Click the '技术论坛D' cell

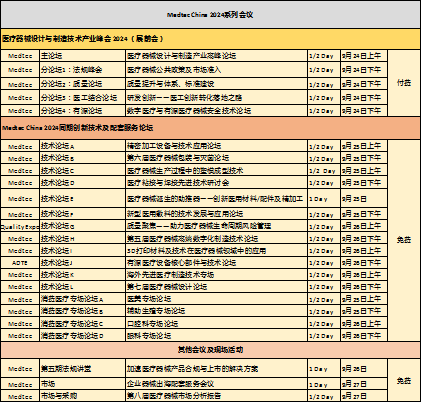[x=82, y=183]
